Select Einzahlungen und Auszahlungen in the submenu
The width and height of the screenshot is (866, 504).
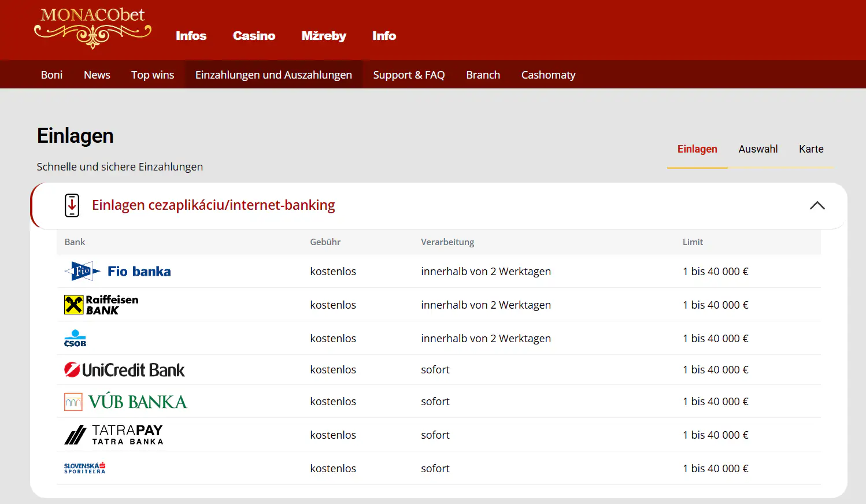pyautogui.click(x=273, y=75)
